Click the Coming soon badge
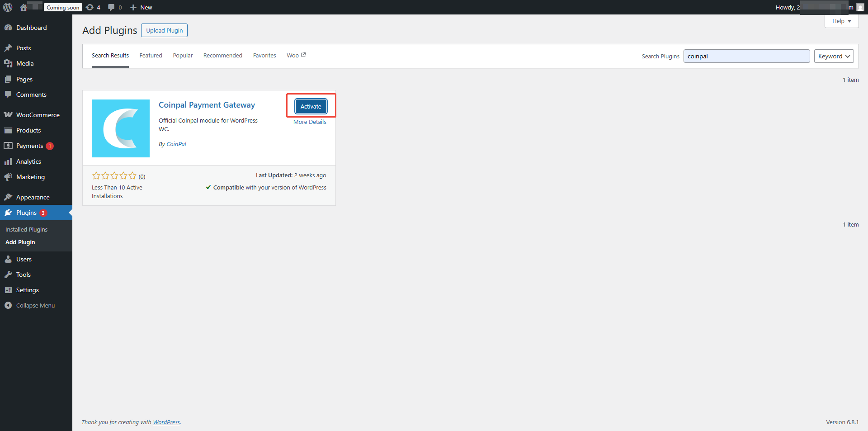The height and width of the screenshot is (431, 868). [x=63, y=7]
